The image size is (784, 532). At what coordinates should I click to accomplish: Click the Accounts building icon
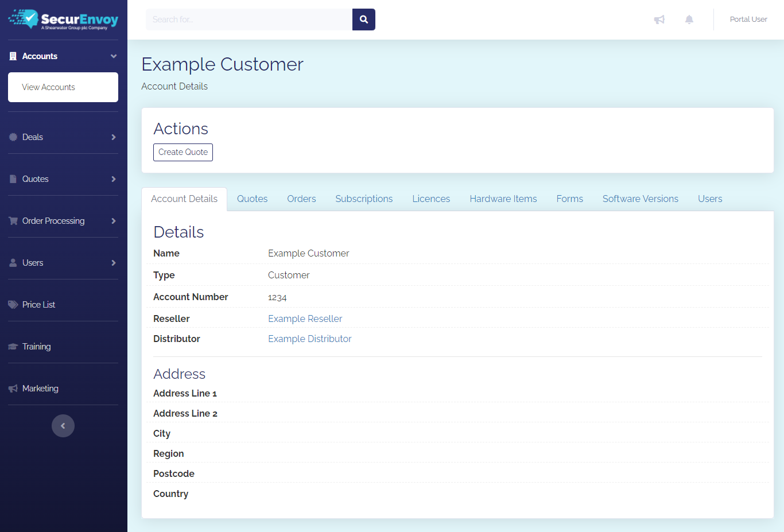click(x=13, y=56)
